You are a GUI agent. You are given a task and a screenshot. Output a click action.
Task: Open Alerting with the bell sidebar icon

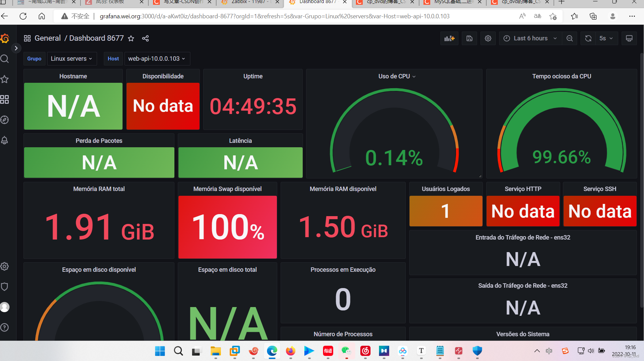click(x=5, y=140)
